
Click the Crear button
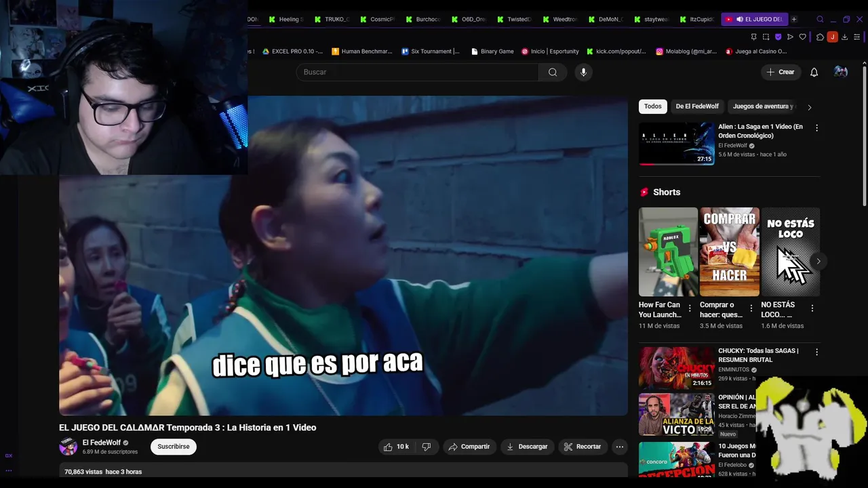[781, 72]
